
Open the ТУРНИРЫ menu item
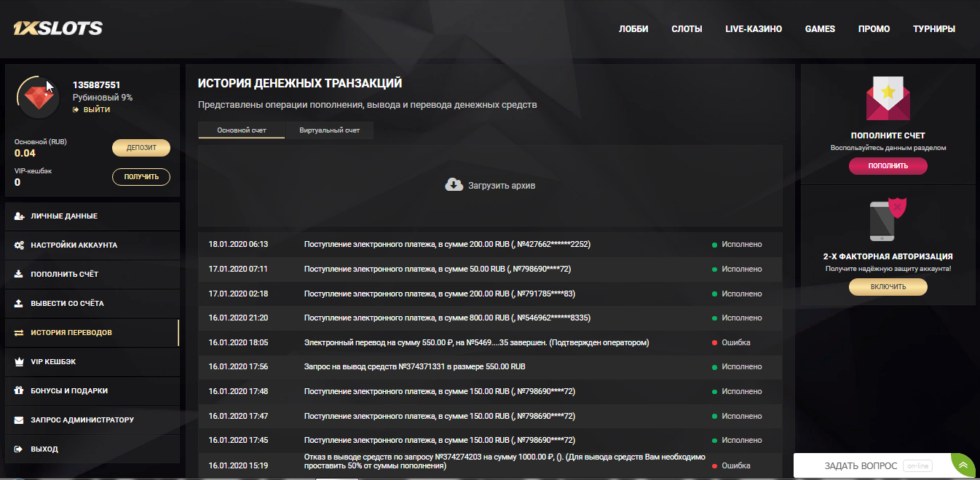tap(934, 29)
